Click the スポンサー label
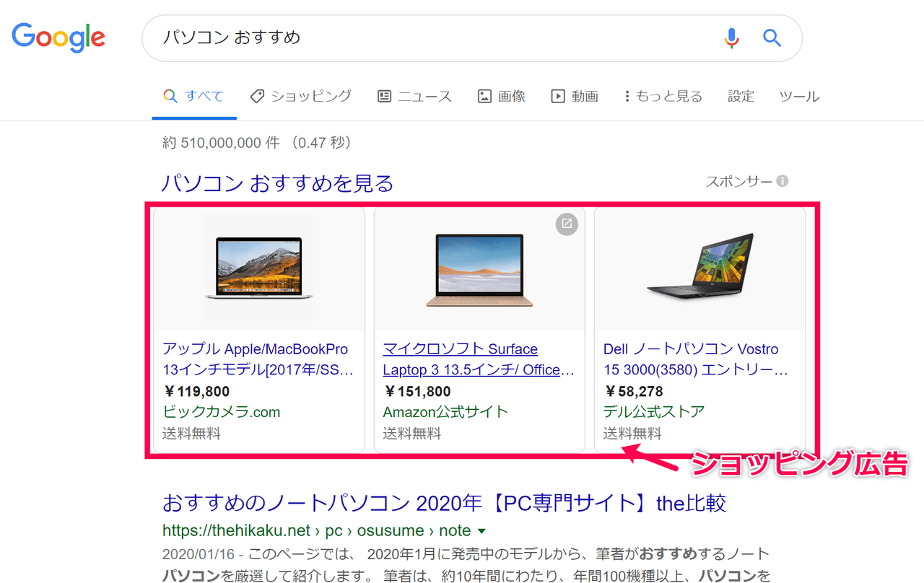The height and width of the screenshot is (583, 924). (x=739, y=182)
